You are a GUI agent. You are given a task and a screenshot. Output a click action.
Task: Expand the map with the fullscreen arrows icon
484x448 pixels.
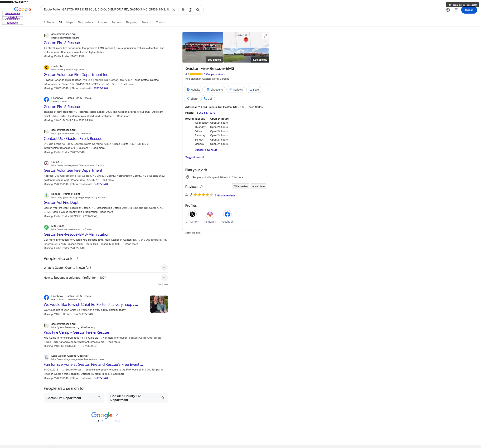(x=265, y=36)
